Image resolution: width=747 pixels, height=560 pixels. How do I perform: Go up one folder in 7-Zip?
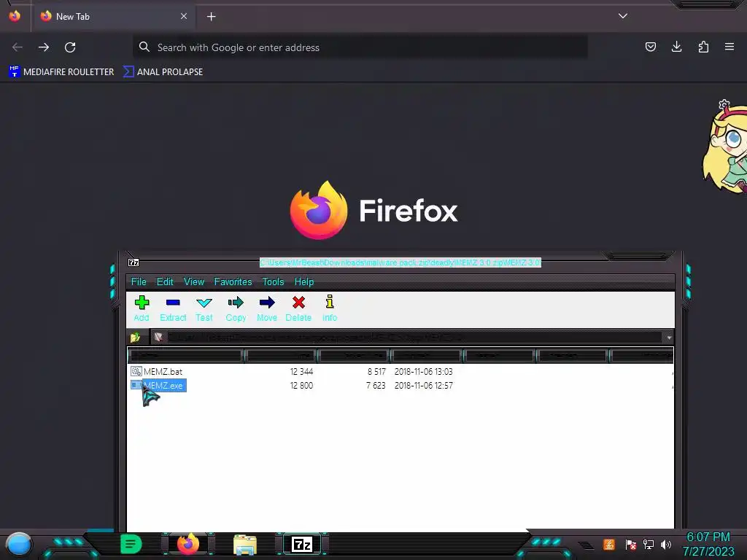(135, 337)
